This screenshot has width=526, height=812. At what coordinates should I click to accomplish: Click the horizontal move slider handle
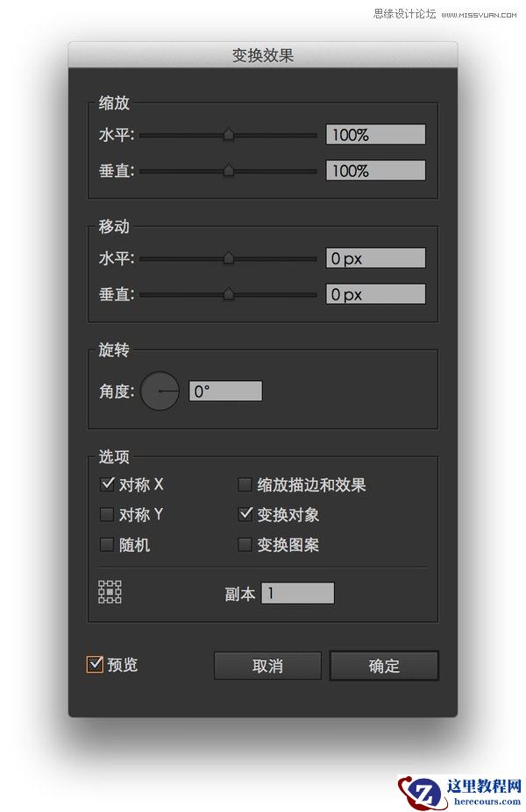[x=229, y=258]
